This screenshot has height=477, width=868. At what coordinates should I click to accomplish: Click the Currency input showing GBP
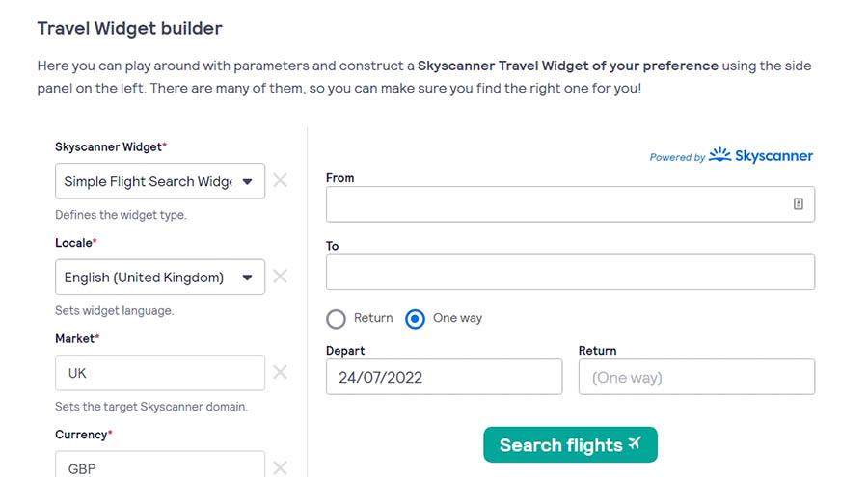tap(160, 466)
